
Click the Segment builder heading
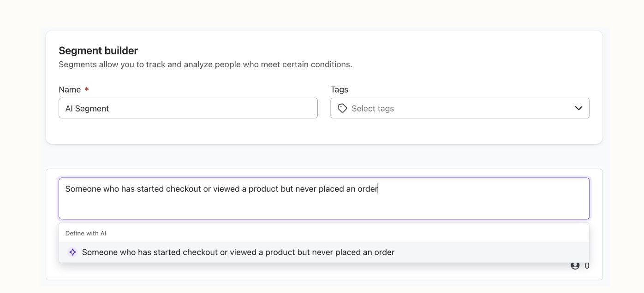98,51
